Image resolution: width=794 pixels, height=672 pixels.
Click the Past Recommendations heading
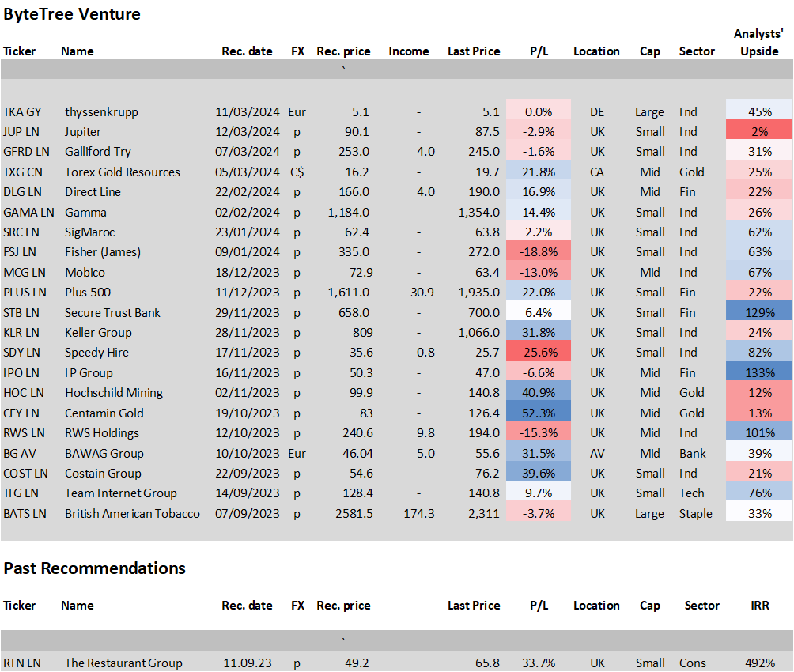(x=95, y=568)
